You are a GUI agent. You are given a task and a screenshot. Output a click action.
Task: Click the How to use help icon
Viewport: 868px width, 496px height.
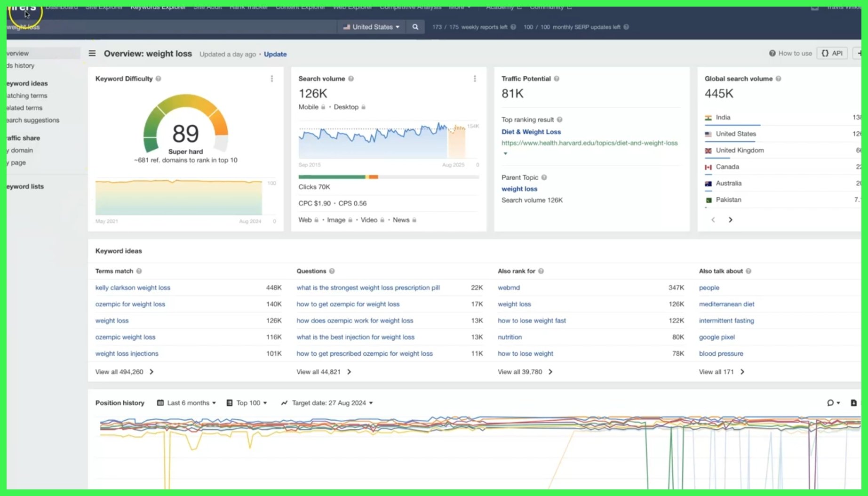tap(772, 53)
